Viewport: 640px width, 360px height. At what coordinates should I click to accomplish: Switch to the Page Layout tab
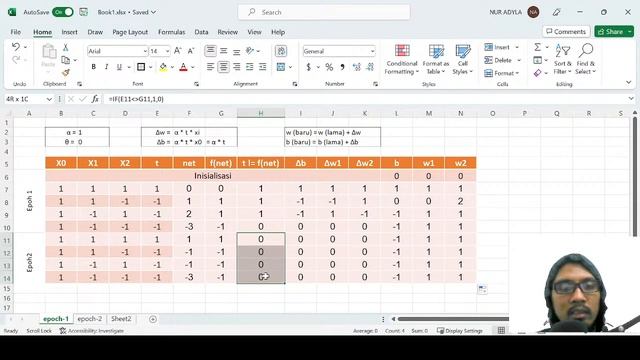click(130, 32)
